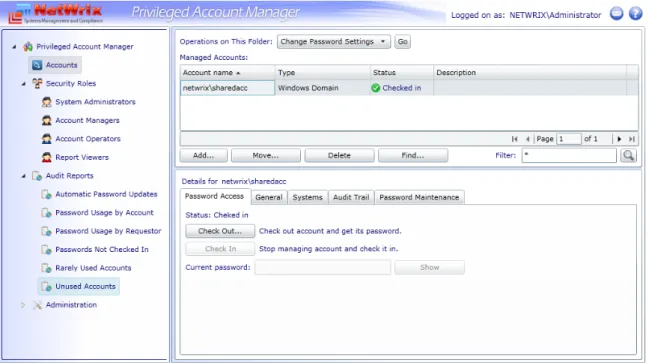Image resolution: width=649 pixels, height=363 pixels.
Task: Click the Account Operators role icon
Action: [x=47, y=139]
